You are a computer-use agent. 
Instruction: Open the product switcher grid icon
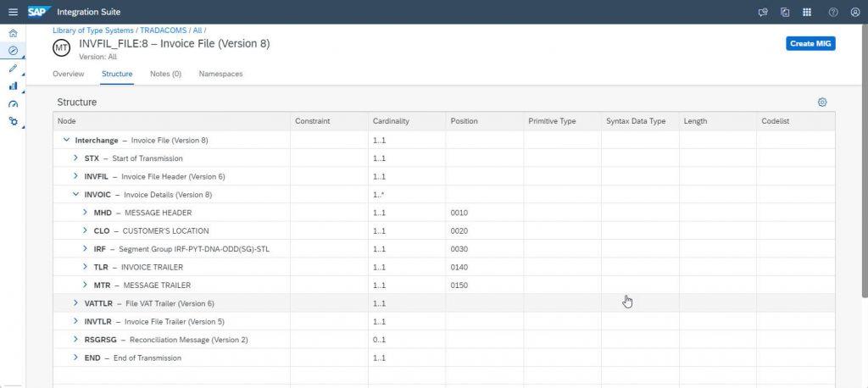807,12
